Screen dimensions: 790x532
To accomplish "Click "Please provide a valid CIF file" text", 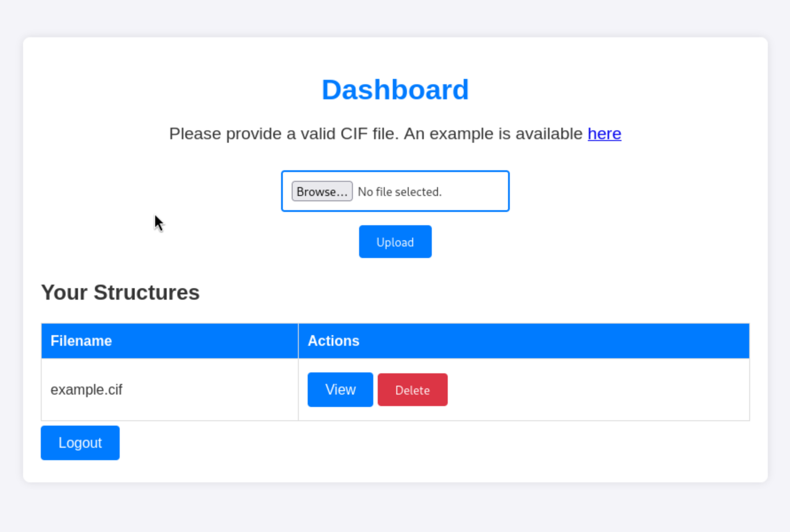I will pos(284,134).
